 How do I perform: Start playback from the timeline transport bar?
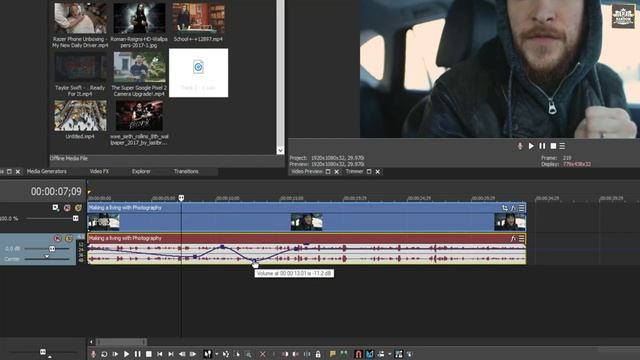(127, 354)
